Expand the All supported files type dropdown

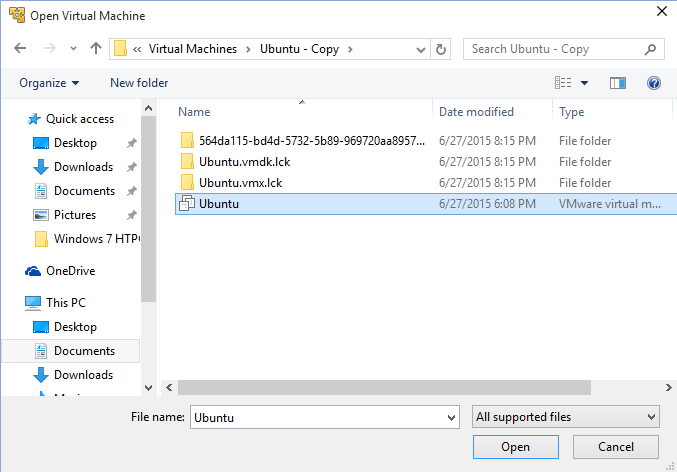click(x=565, y=417)
